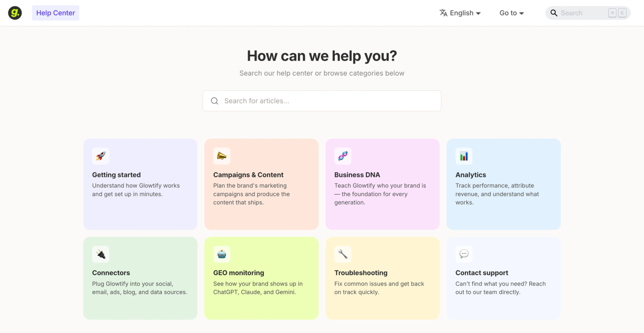Click the Glowtify logo in the header
The width and height of the screenshot is (644, 333).
(x=15, y=13)
